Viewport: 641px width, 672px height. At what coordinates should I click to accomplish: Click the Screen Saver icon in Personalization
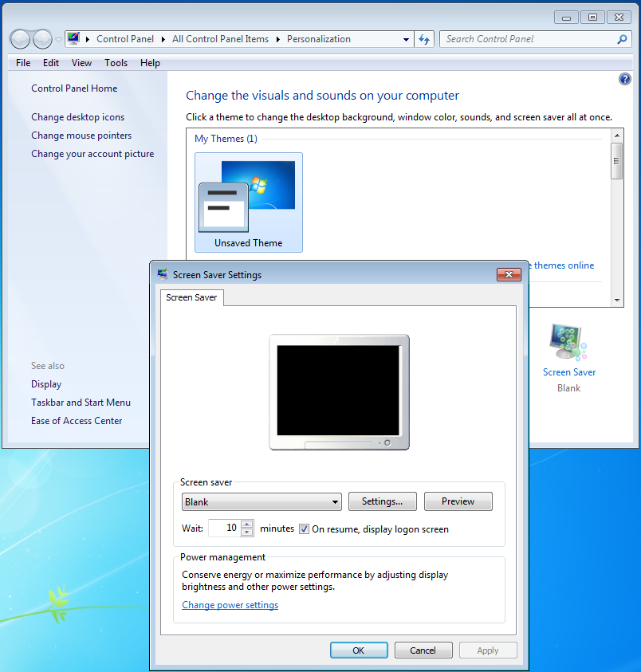pyautogui.click(x=568, y=344)
